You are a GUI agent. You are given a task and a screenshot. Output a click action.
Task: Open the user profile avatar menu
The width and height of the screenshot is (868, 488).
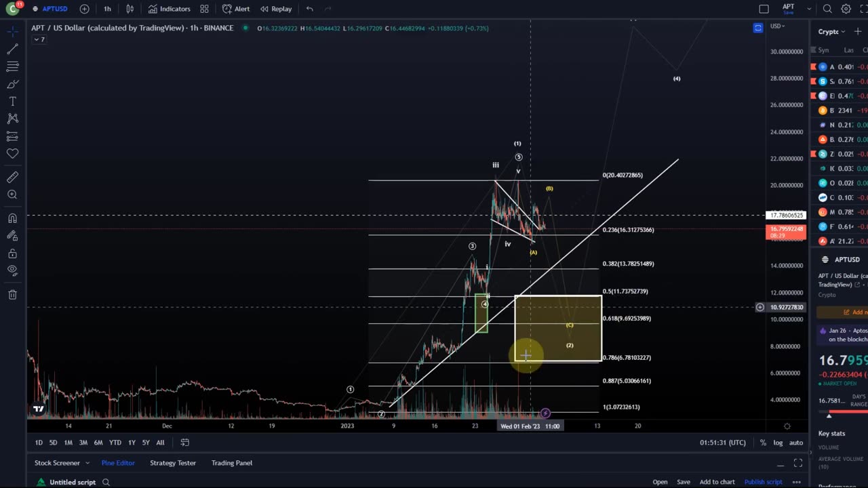click(x=12, y=9)
